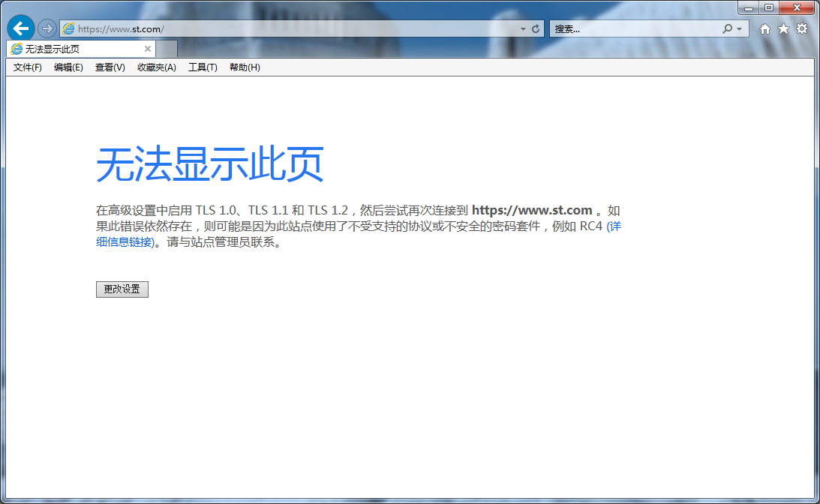820x504 pixels.
Task: Click the Forward navigation arrow button
Action: point(47,28)
